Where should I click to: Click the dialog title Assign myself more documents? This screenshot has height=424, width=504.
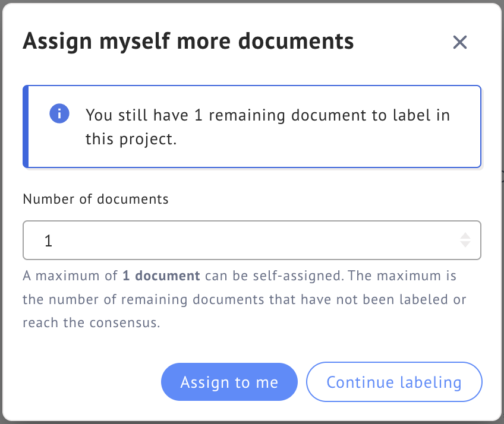click(x=188, y=42)
